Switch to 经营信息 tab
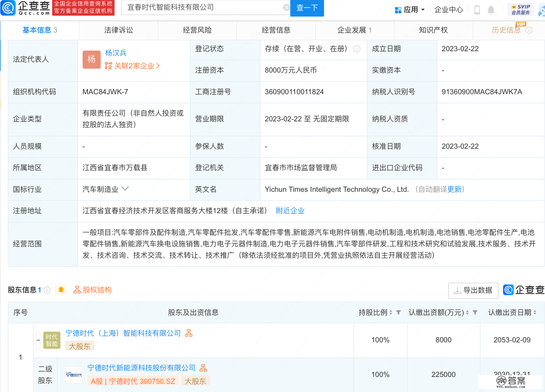The image size is (545, 392). [x=276, y=30]
